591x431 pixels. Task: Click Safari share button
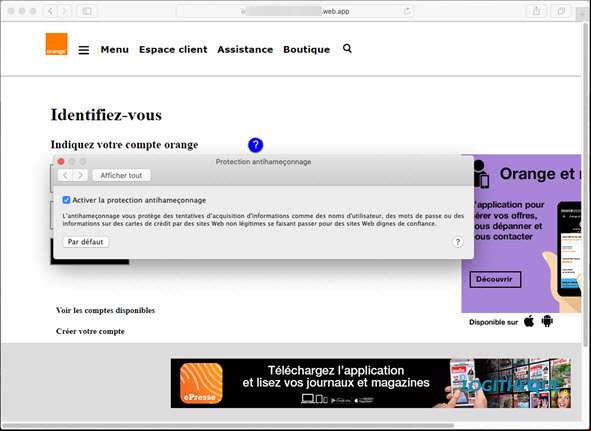coord(536,11)
